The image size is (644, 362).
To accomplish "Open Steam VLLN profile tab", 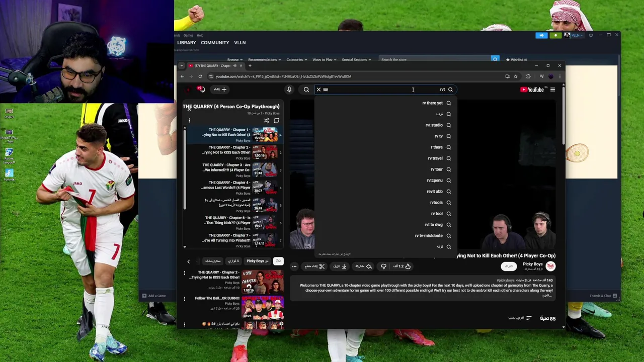I will coord(239,43).
